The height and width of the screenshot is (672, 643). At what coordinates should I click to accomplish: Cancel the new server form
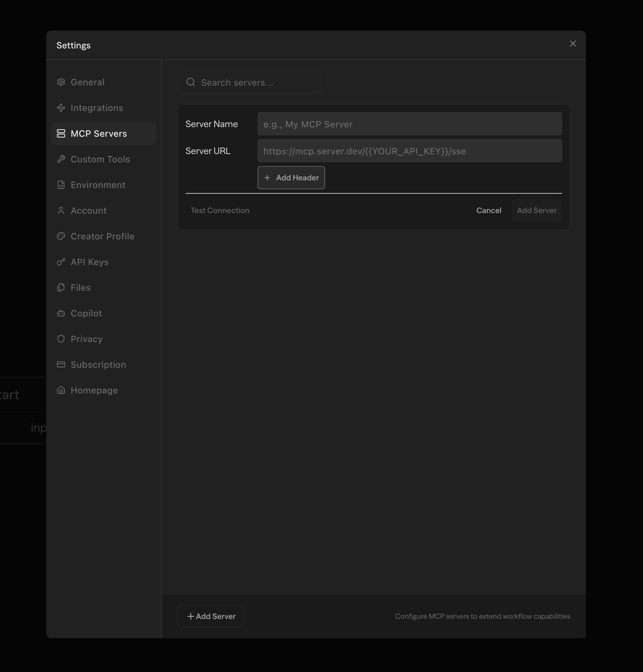489,211
